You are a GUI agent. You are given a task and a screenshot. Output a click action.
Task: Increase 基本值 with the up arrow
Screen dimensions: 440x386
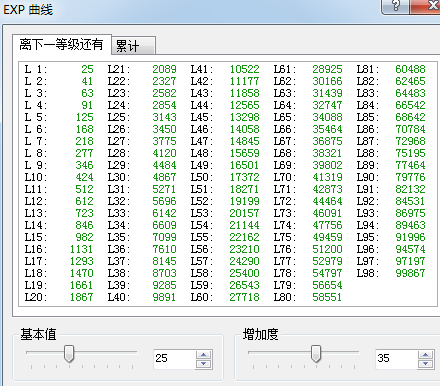[x=204, y=354]
